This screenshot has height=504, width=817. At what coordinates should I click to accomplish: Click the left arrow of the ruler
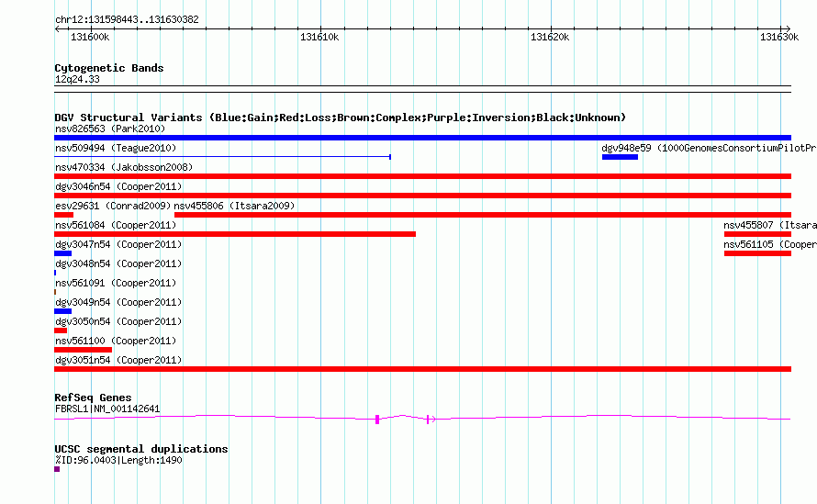click(57, 29)
